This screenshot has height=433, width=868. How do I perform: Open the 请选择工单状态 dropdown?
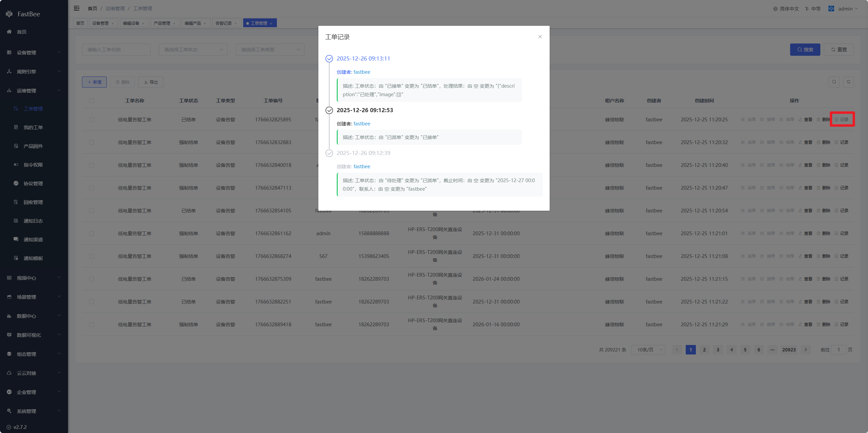[193, 50]
